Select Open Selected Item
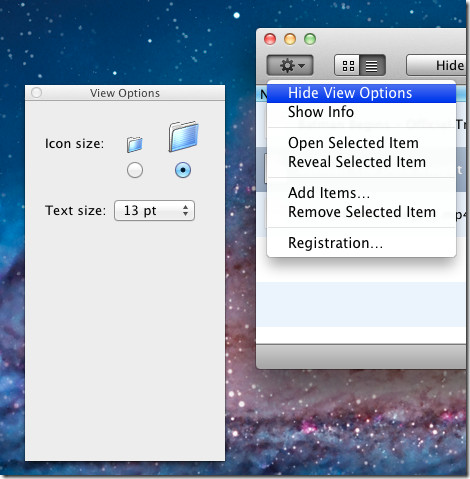Viewport: 470px width, 479px height. click(x=361, y=143)
